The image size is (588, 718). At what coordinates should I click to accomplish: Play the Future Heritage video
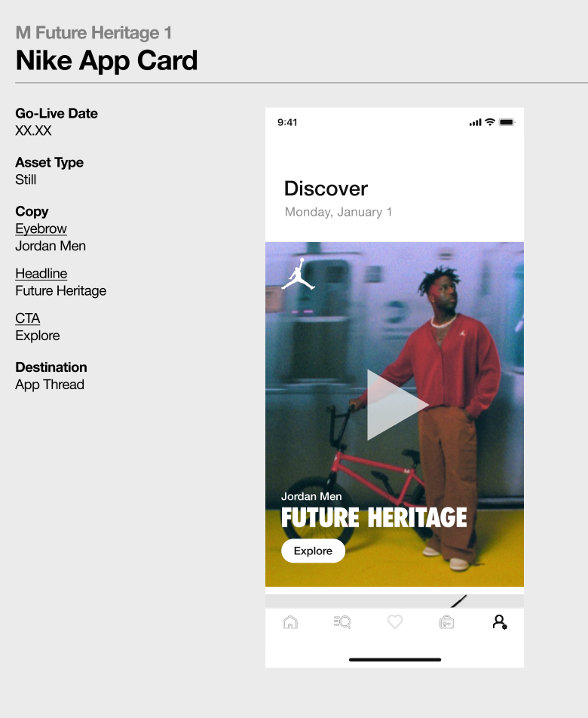(397, 405)
